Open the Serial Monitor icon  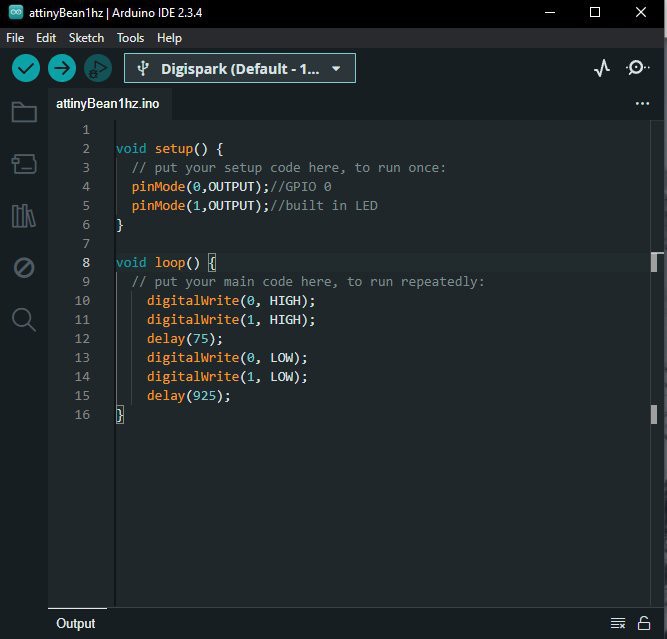(637, 68)
